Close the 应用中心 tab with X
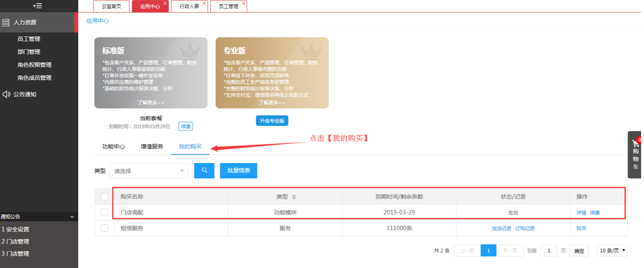Viewport: 644px width, 268px height. [165, 3]
